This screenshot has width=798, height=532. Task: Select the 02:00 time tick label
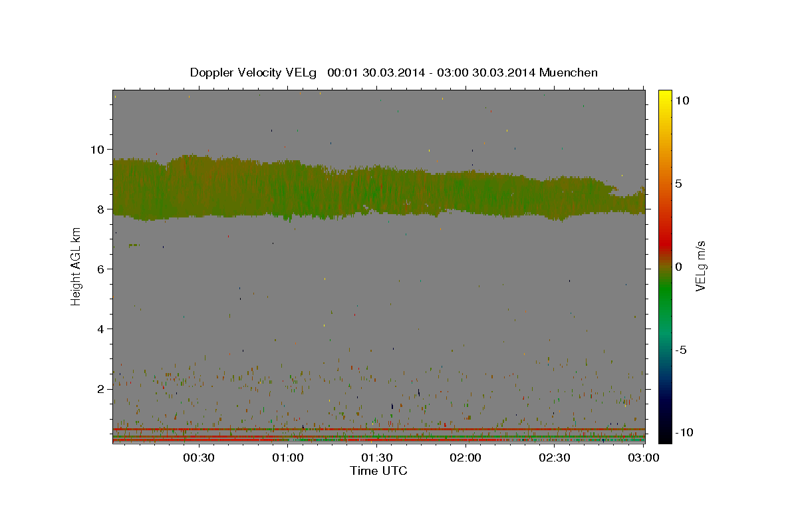pyautogui.click(x=465, y=458)
